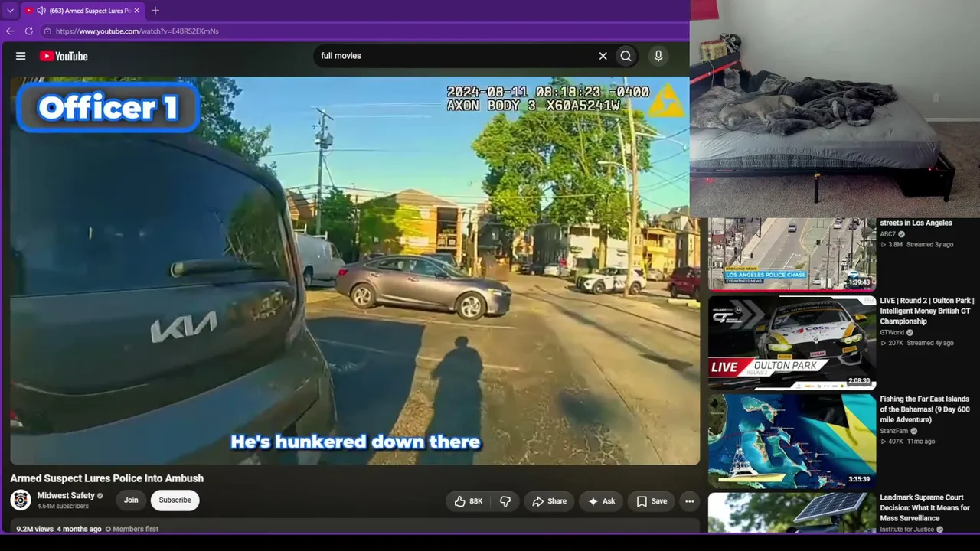Dislike this video

[x=505, y=501]
